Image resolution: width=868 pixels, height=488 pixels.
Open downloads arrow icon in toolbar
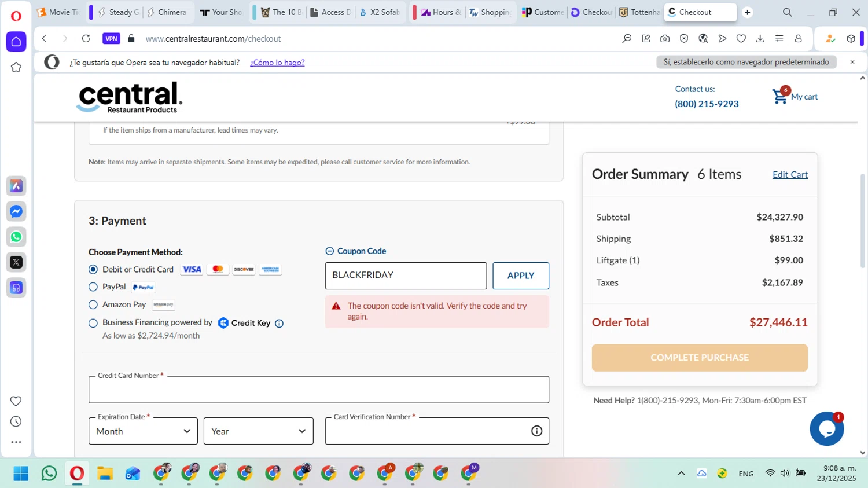(760, 39)
